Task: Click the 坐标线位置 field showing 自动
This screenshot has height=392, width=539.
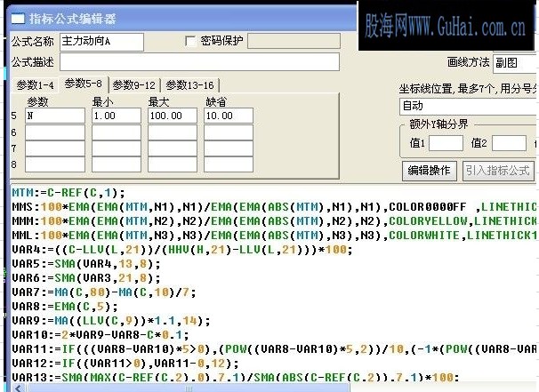Action: point(468,106)
